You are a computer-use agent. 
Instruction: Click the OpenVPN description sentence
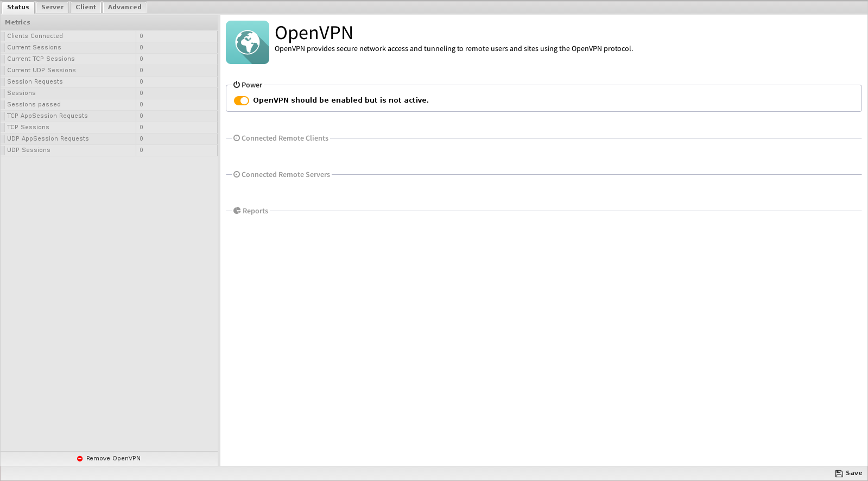(x=454, y=48)
